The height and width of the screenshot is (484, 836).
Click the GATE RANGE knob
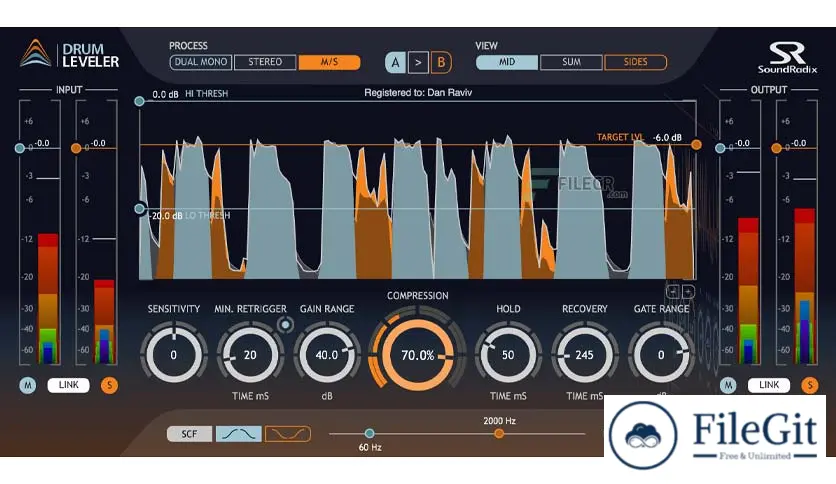(661, 354)
